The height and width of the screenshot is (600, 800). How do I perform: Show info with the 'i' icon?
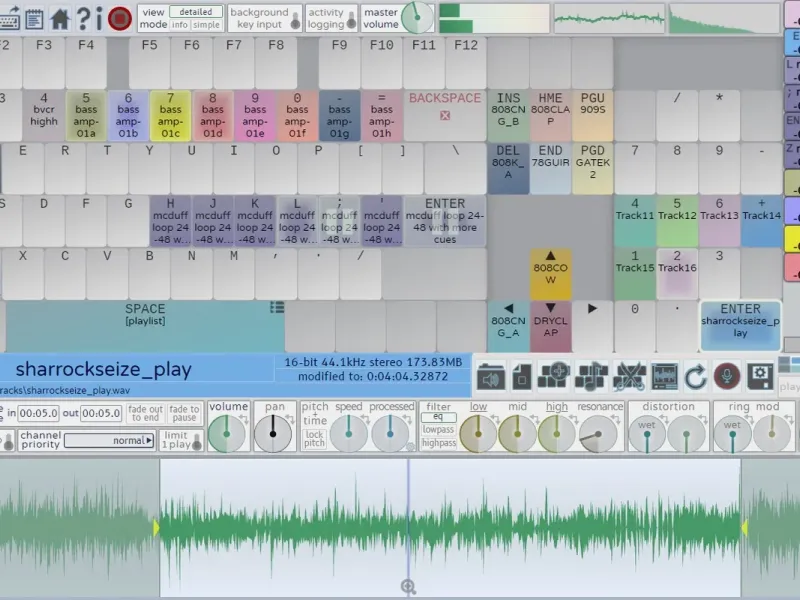(x=99, y=18)
